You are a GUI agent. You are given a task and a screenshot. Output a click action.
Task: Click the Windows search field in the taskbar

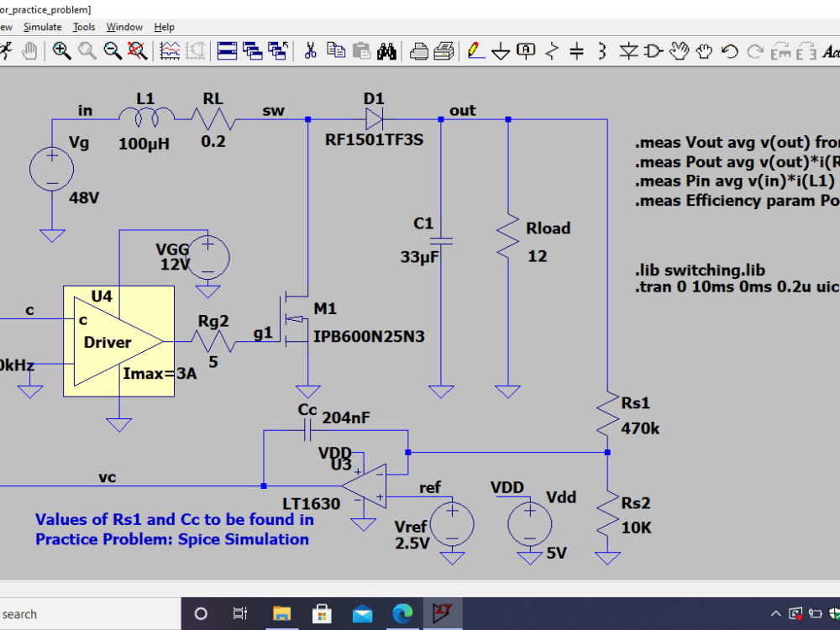click(x=84, y=614)
